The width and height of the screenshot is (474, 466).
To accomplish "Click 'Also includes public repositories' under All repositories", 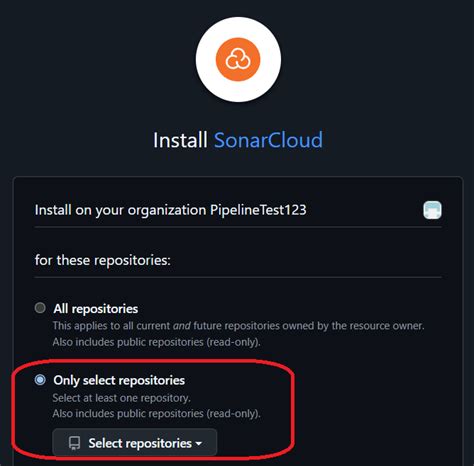I will [156, 342].
